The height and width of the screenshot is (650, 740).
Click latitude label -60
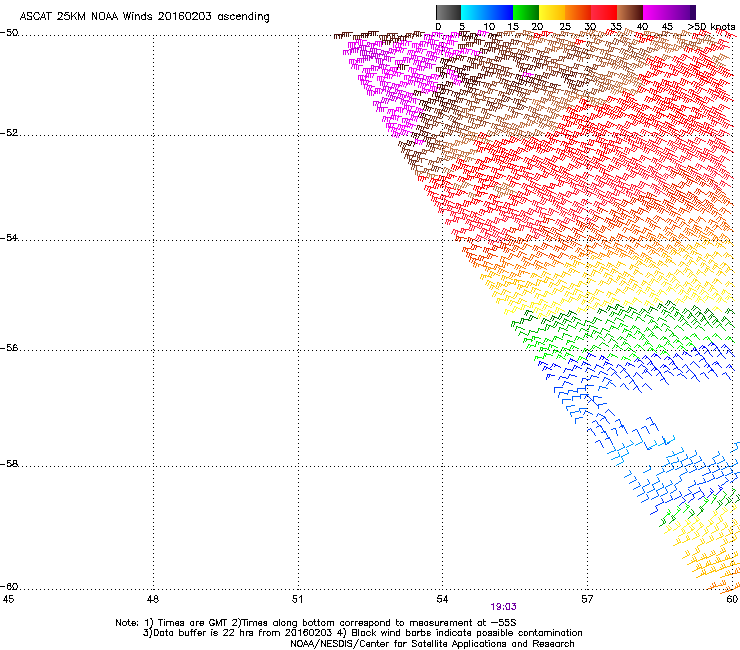point(9,587)
